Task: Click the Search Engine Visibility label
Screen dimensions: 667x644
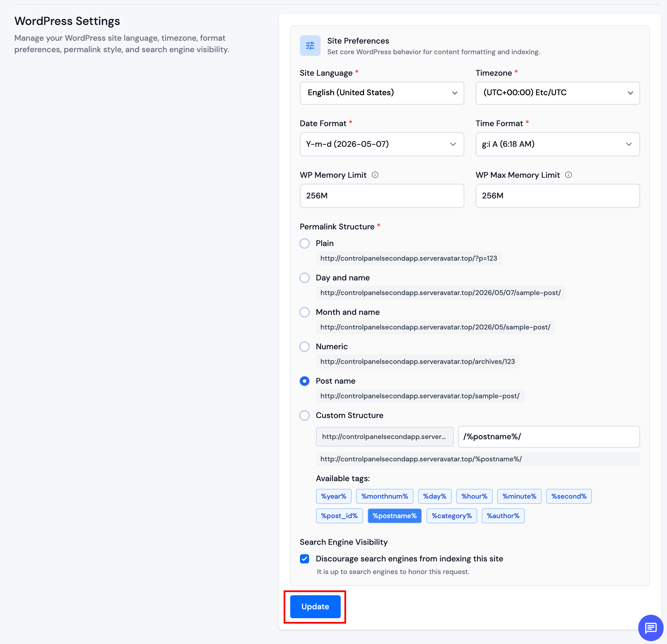Action: pos(344,542)
